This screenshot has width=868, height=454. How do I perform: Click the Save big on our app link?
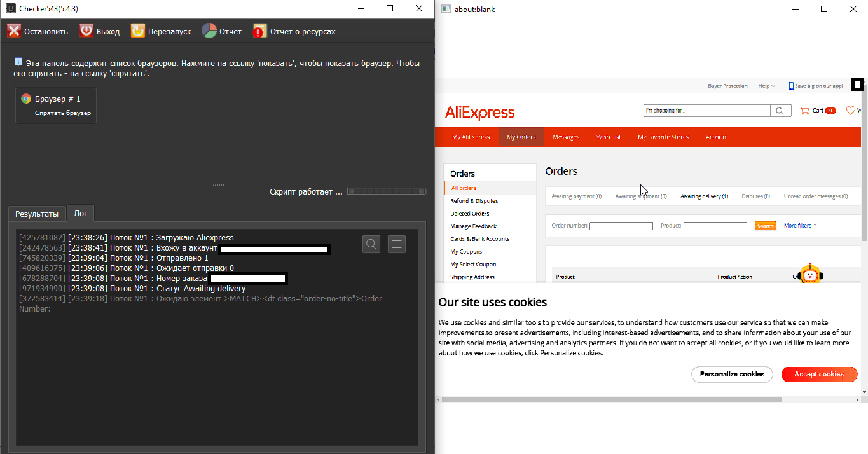[819, 86]
